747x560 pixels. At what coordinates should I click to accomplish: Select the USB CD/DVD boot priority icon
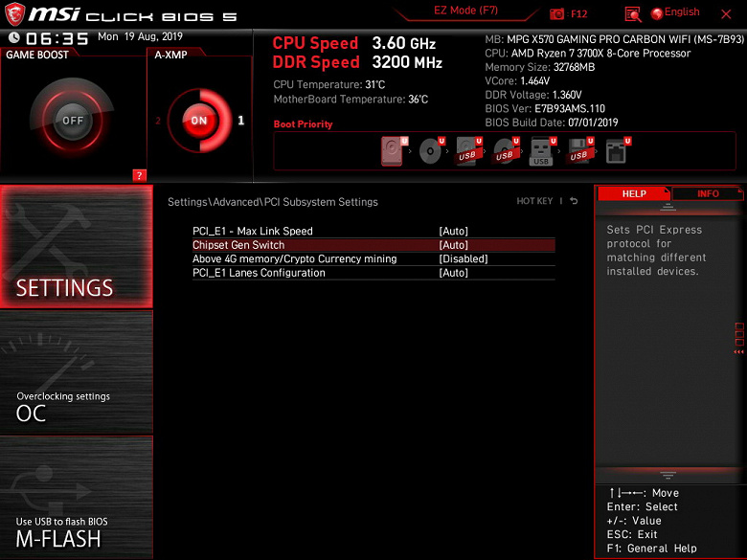(506, 151)
